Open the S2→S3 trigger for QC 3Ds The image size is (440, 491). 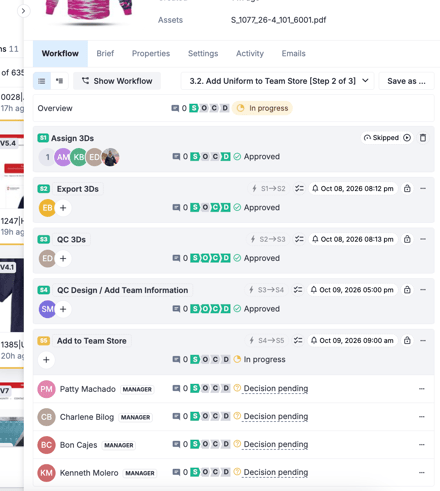[x=268, y=239]
